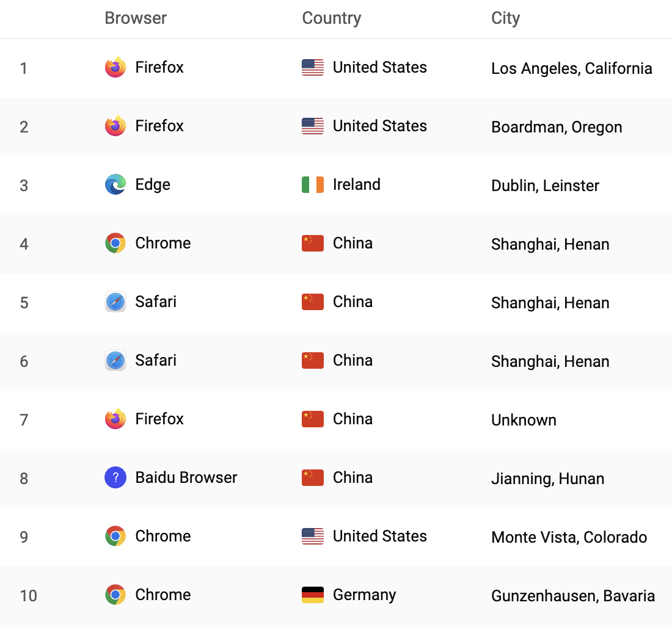Click the Chrome icon in row 10
Viewport: 672px width, 630px height.
click(115, 595)
